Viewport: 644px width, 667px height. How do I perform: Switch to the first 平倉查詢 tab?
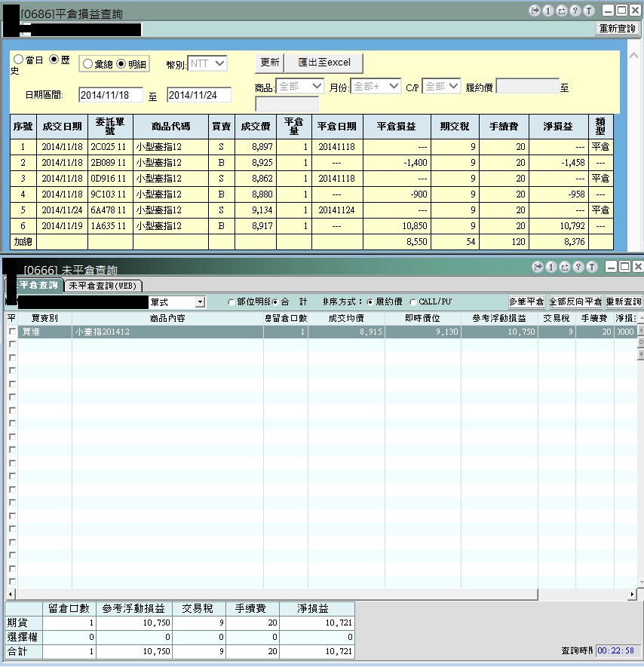[34, 285]
